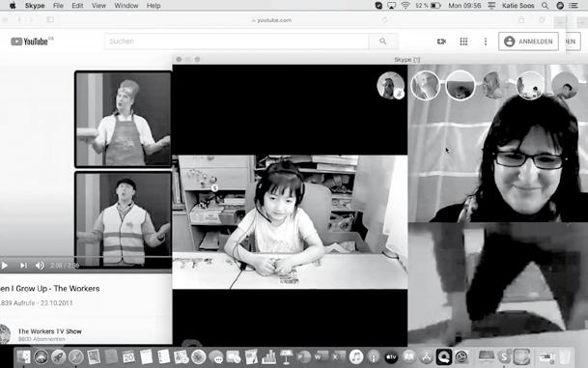
Task: Click the video progress bar
Action: click(86, 257)
